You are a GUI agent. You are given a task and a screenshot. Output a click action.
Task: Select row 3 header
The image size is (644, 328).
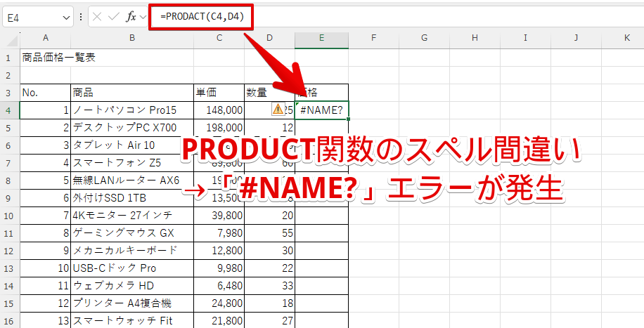click(9, 93)
